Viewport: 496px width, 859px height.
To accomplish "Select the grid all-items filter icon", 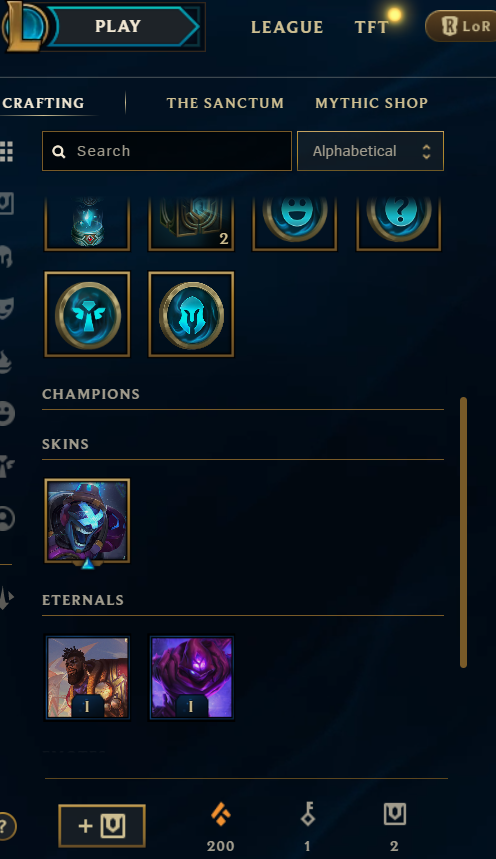I will [6, 152].
